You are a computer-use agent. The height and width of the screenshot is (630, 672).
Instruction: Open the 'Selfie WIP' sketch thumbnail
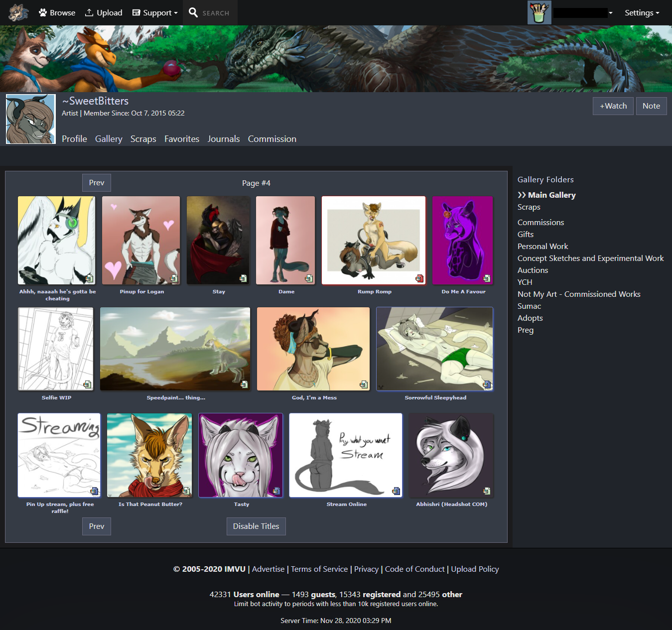pos(56,349)
